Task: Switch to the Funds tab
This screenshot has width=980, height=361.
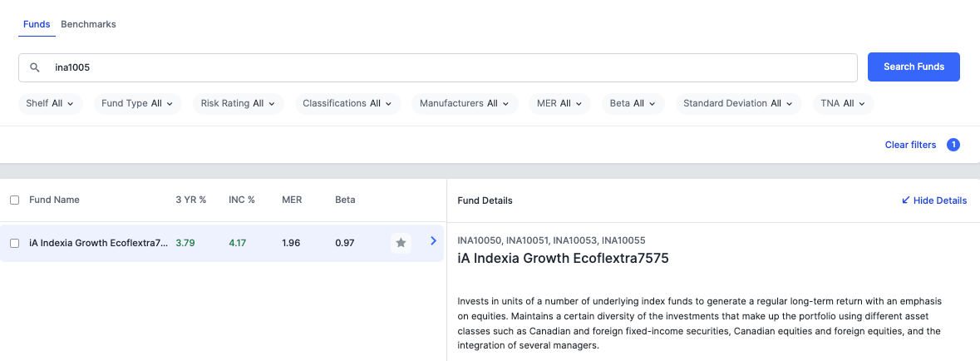Action: point(37,24)
